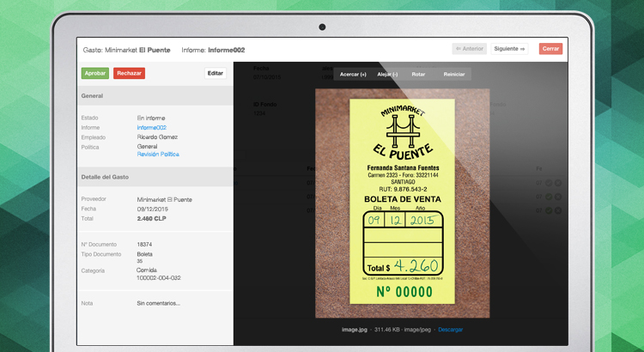Advance to next expense with Siguiente
The width and height of the screenshot is (644, 352).
[x=510, y=49]
